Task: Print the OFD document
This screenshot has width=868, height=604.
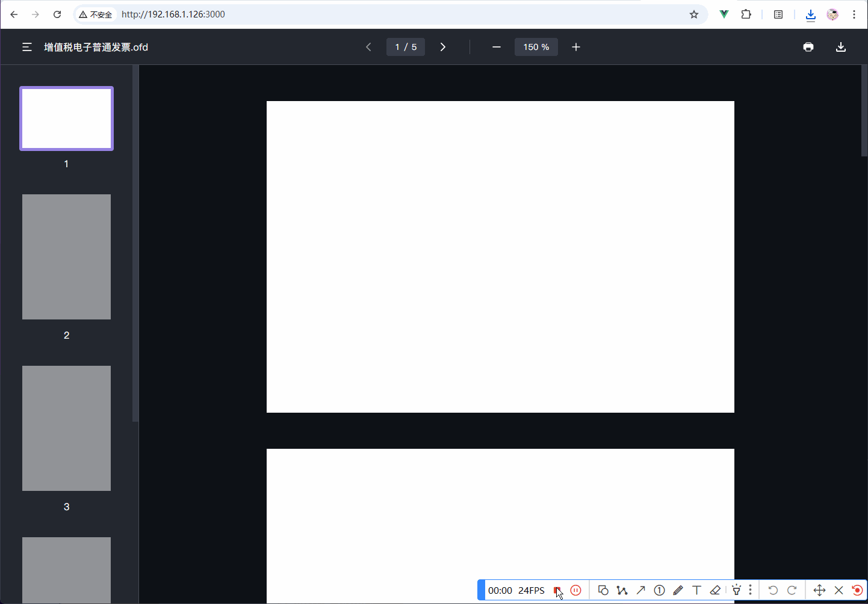Action: (808, 47)
